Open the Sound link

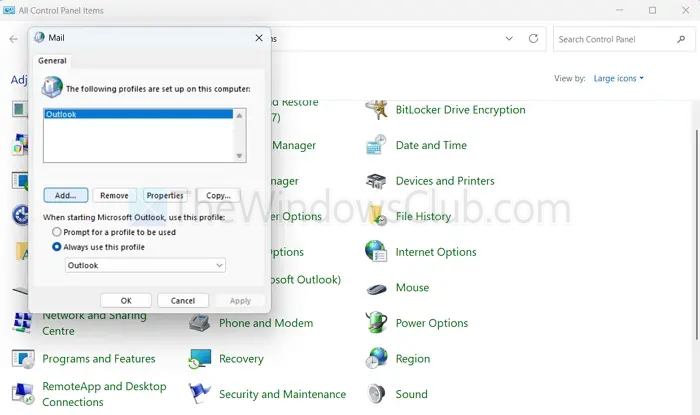412,394
